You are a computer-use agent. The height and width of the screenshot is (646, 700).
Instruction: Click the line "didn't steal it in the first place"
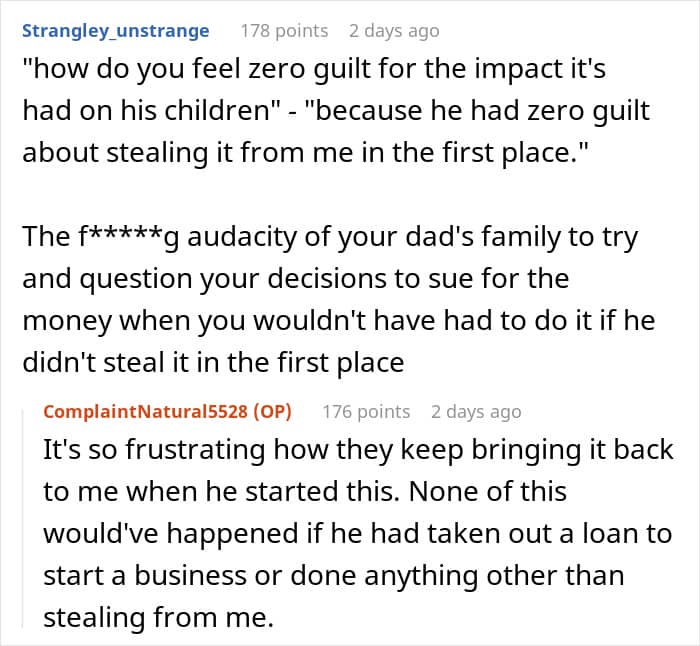(x=213, y=361)
